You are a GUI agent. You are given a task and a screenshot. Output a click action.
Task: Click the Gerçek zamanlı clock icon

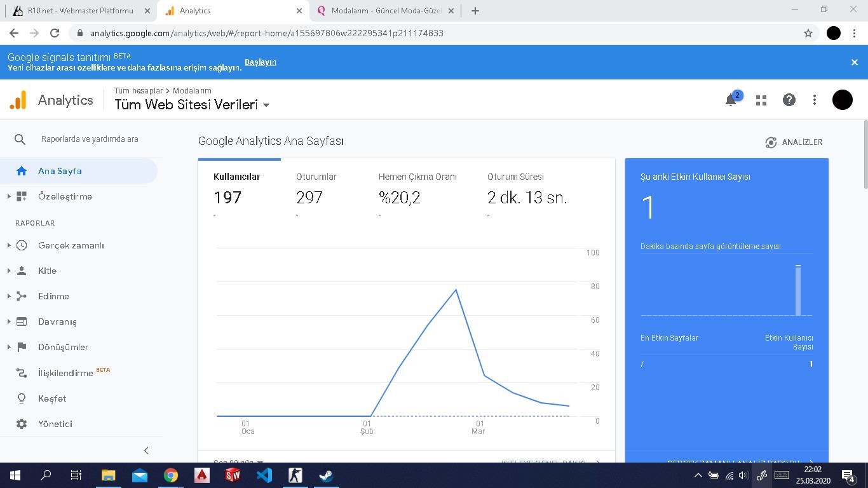[x=22, y=245]
